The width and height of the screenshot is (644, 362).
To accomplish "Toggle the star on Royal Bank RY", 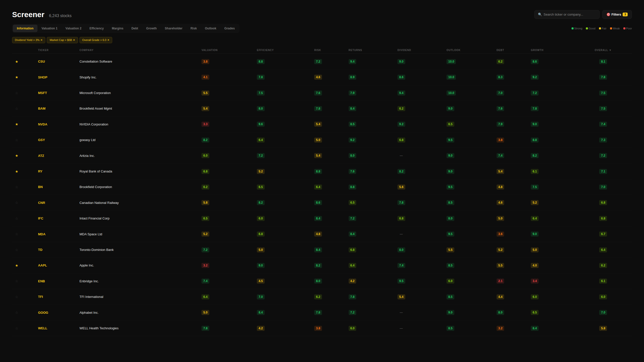I will pos(17,171).
